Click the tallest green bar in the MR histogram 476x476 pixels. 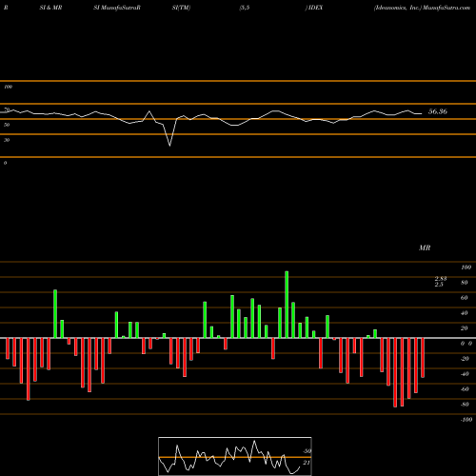click(287, 305)
